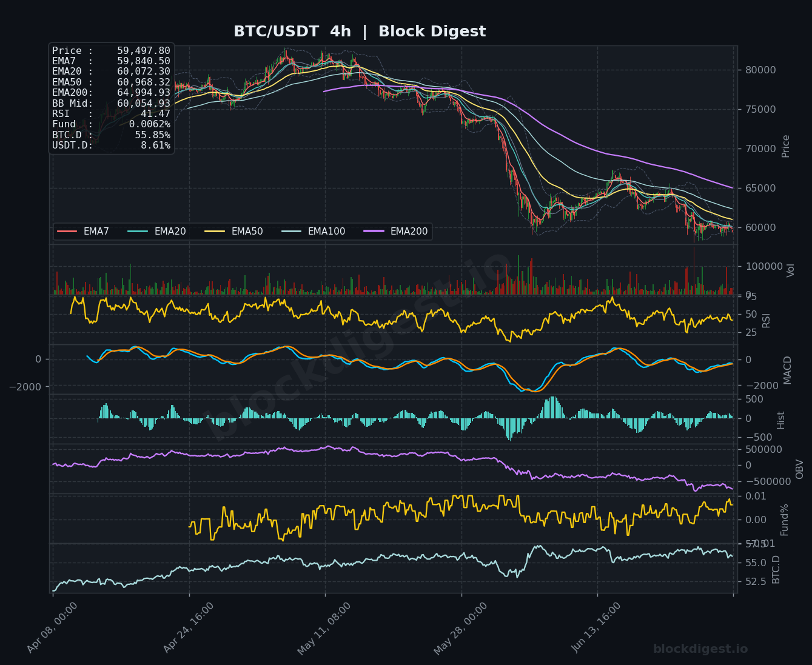Click the RSI value 41.47
Image resolution: width=812 pixels, height=665 pixels.
[156, 114]
